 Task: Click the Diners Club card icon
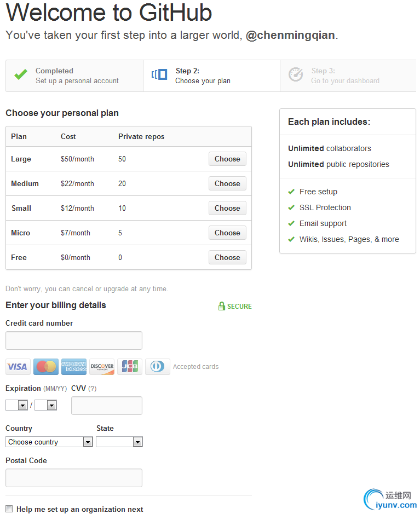click(158, 367)
